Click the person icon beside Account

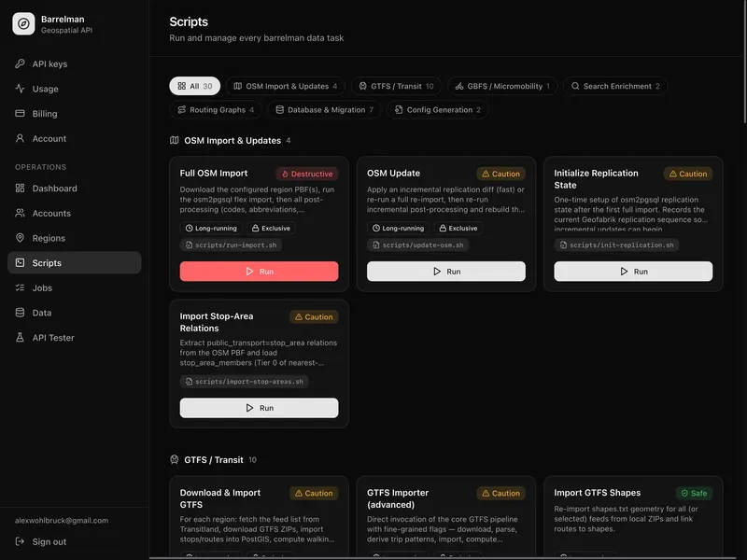(x=20, y=138)
